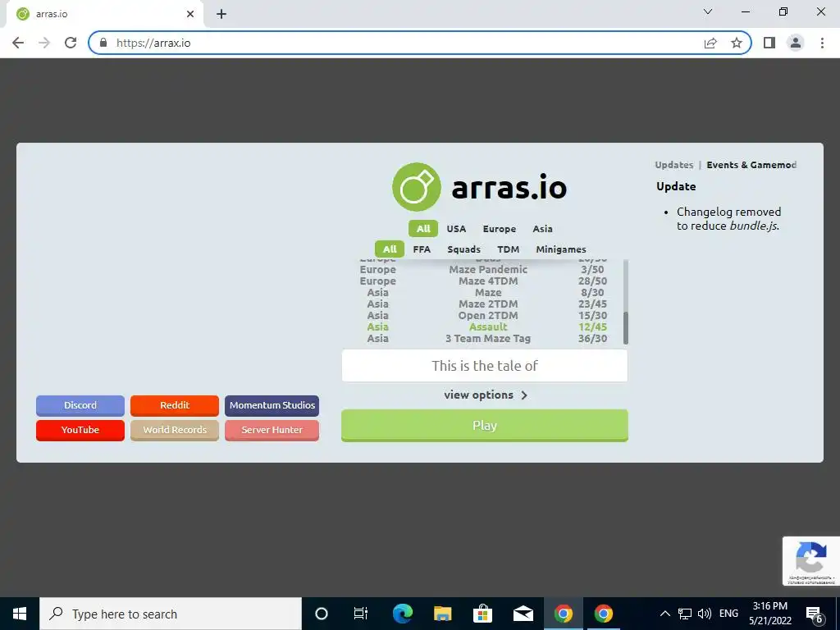The height and width of the screenshot is (630, 840).
Task: Click the padlock site info icon
Action: [103, 43]
